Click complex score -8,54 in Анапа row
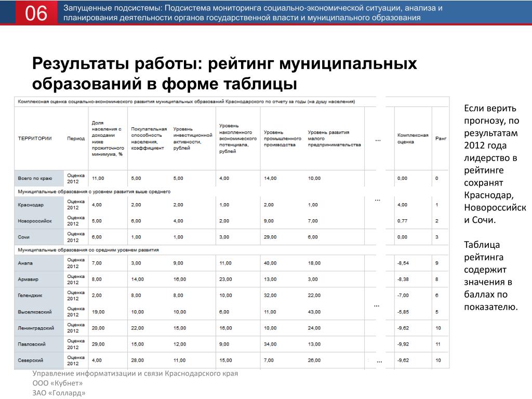 click(x=403, y=263)
